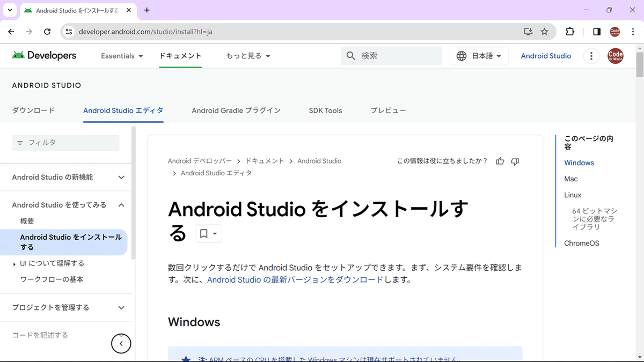Open site information icon in address bar

[x=69, y=32]
